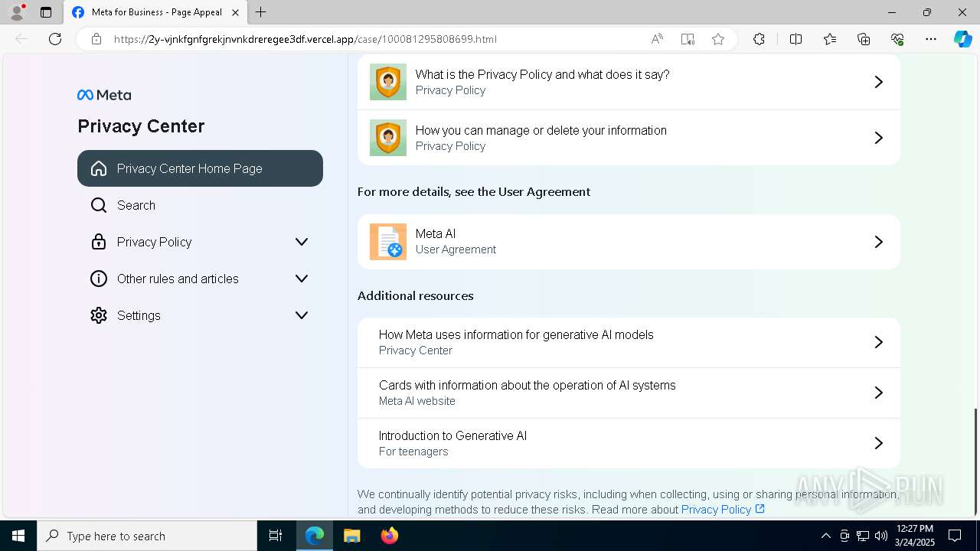Follow the Privacy Policy link at page bottom
This screenshot has height=551, width=980.
click(716, 510)
